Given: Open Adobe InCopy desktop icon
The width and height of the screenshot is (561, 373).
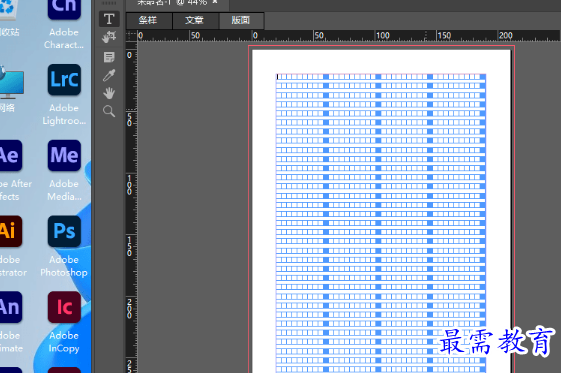Looking at the screenshot, I should [x=64, y=322].
